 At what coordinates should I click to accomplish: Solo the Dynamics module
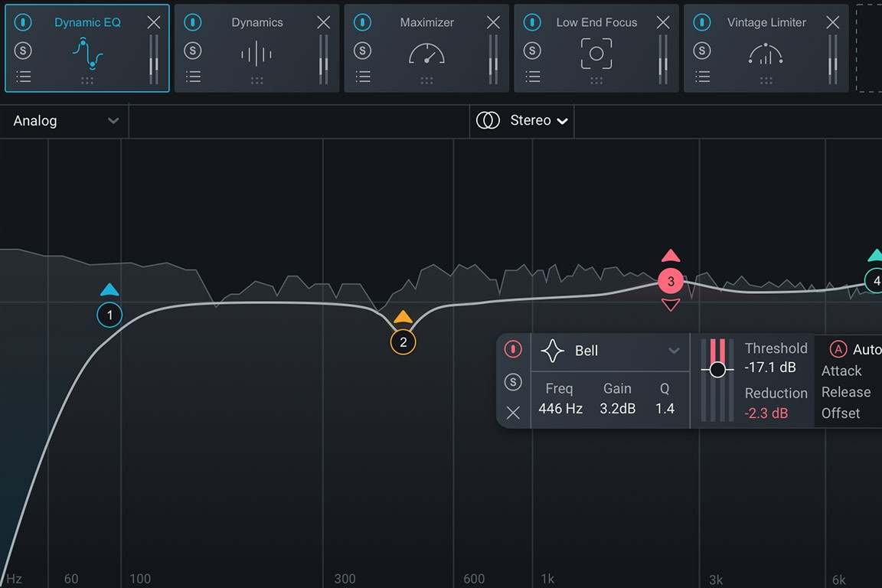pos(193,51)
